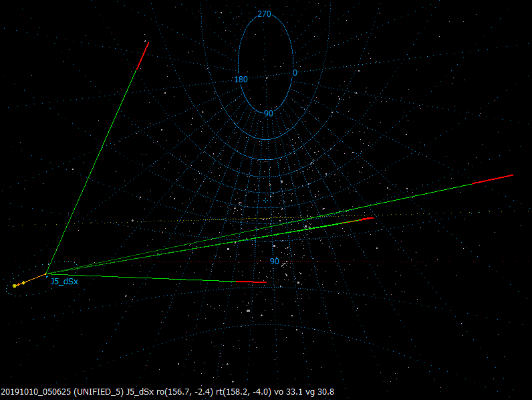Click the vo 33.1 velocity value
Image resolution: width=532 pixels, height=400 pixels.
pos(289,392)
